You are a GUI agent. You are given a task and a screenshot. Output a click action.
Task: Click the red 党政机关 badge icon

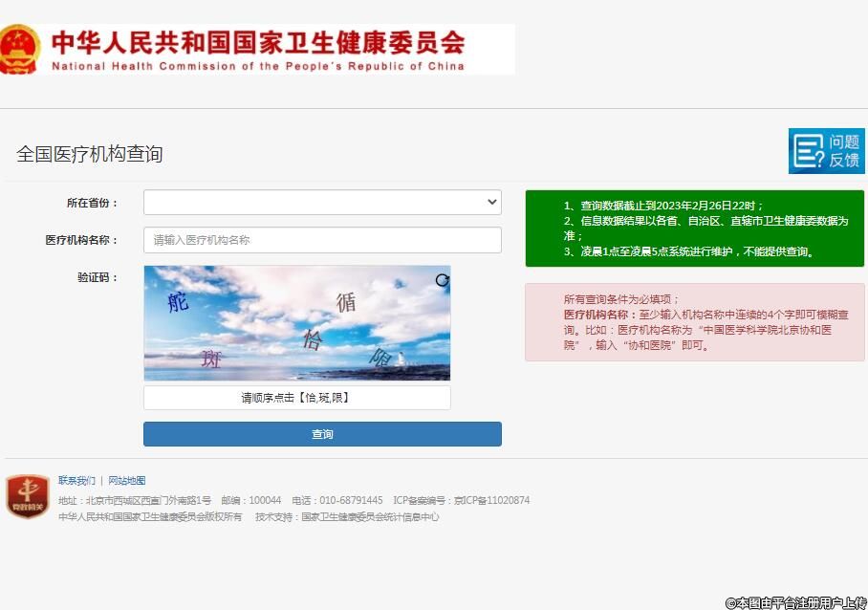pyautogui.click(x=27, y=497)
